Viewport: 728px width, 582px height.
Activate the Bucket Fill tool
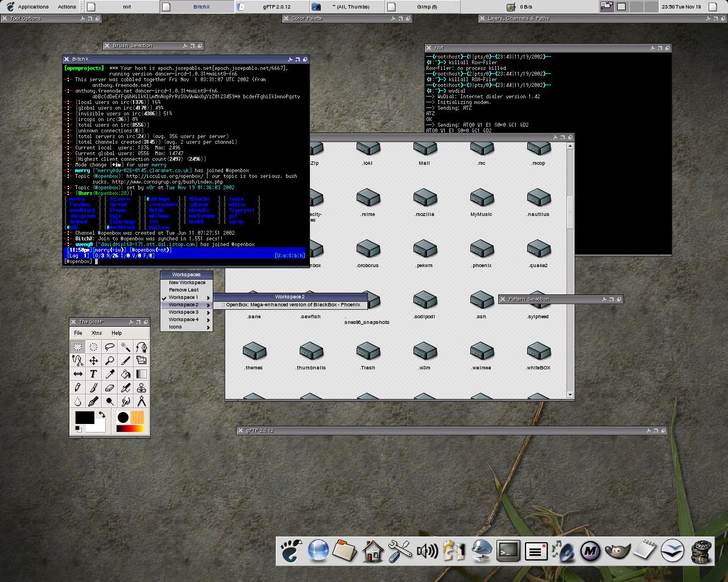pyautogui.click(x=126, y=374)
